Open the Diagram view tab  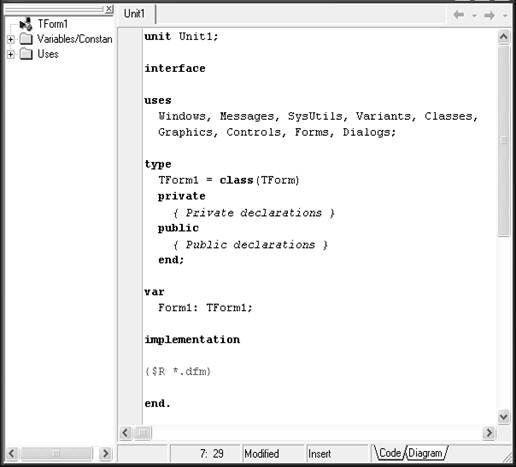click(x=426, y=453)
